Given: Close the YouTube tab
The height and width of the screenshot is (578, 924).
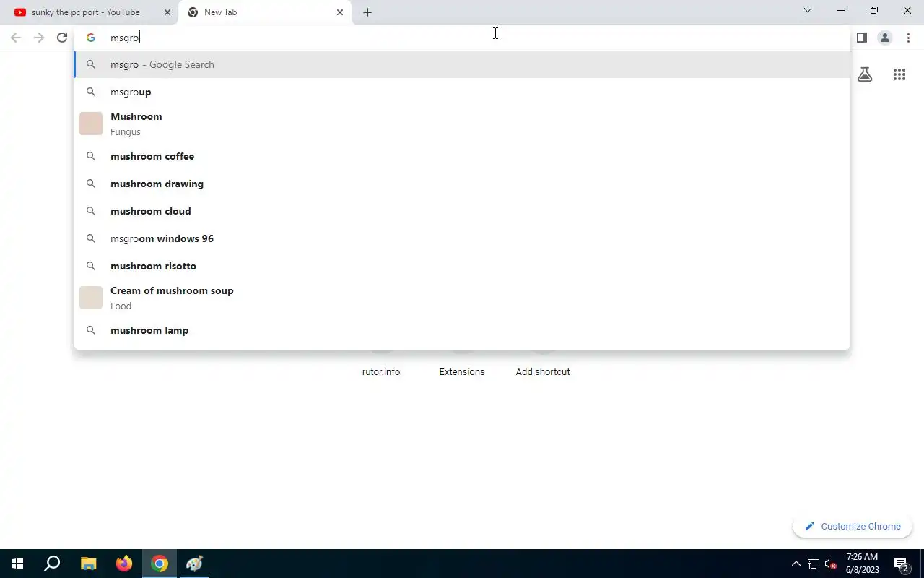Looking at the screenshot, I should 167,12.
